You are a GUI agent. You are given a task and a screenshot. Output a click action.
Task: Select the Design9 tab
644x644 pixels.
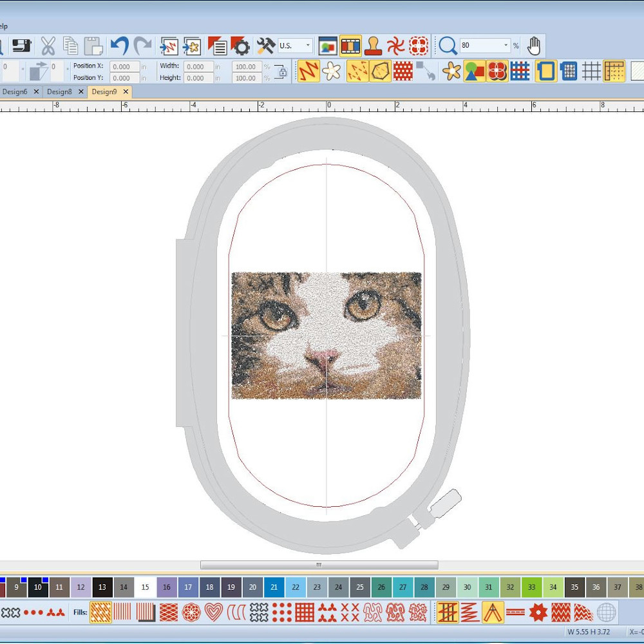[104, 91]
